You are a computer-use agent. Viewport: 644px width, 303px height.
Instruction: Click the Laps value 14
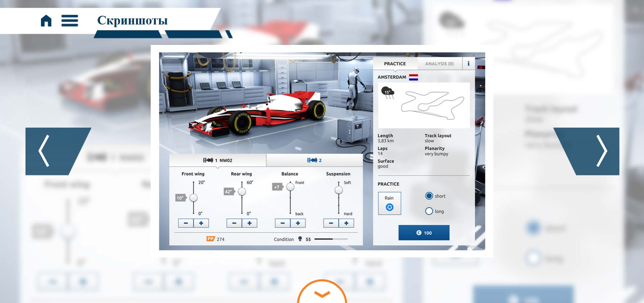point(380,154)
